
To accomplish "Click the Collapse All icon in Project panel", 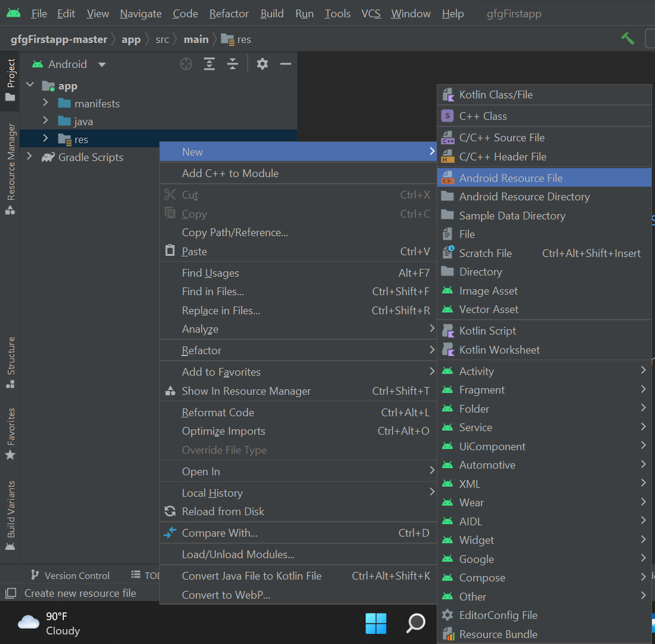I will pos(233,64).
